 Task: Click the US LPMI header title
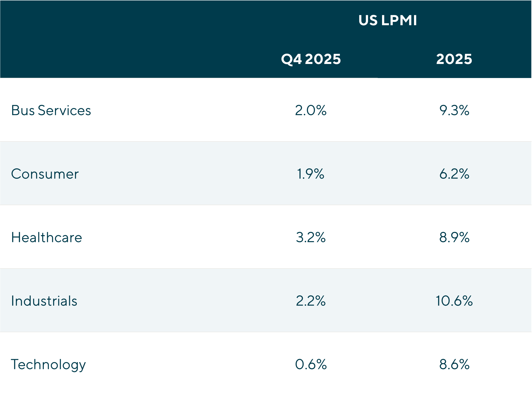coord(388,20)
